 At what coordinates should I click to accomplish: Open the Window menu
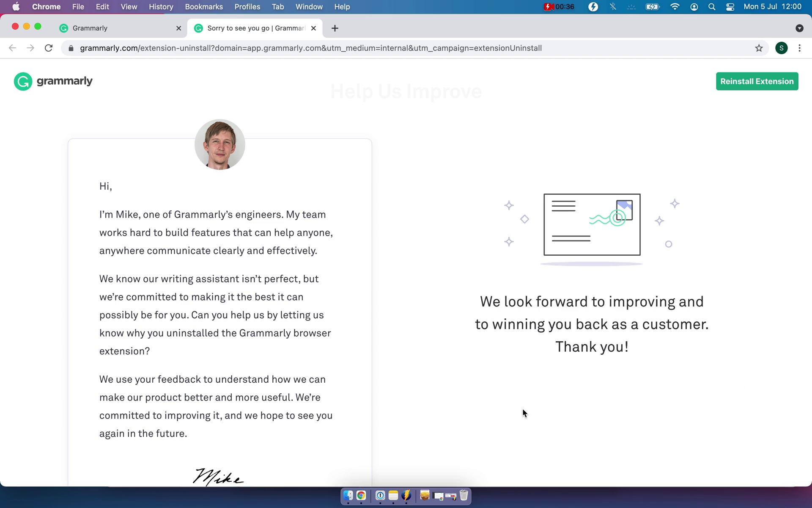tap(309, 7)
